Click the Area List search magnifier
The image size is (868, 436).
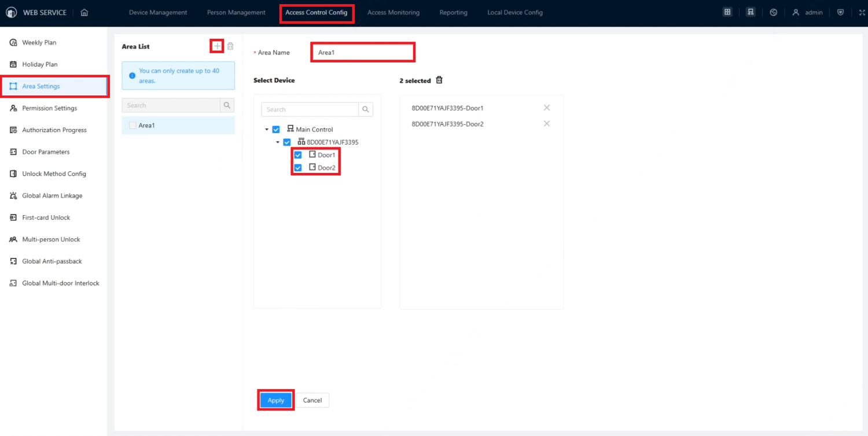(x=227, y=105)
